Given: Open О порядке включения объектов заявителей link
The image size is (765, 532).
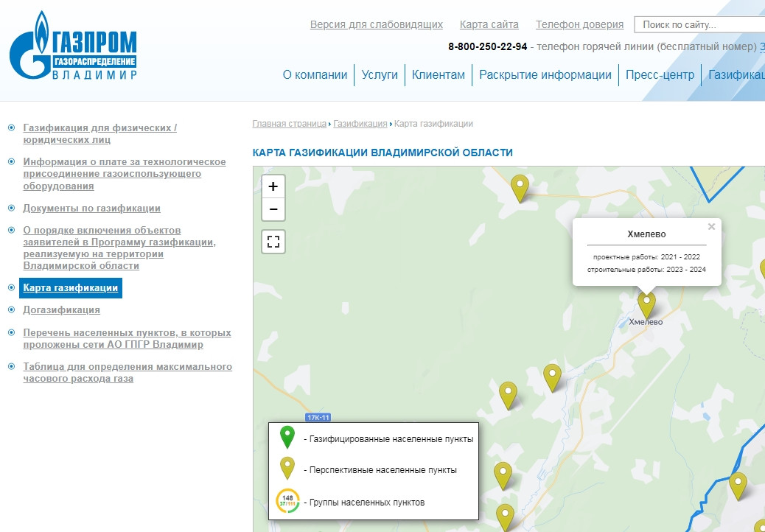Looking at the screenshot, I should click(x=119, y=248).
